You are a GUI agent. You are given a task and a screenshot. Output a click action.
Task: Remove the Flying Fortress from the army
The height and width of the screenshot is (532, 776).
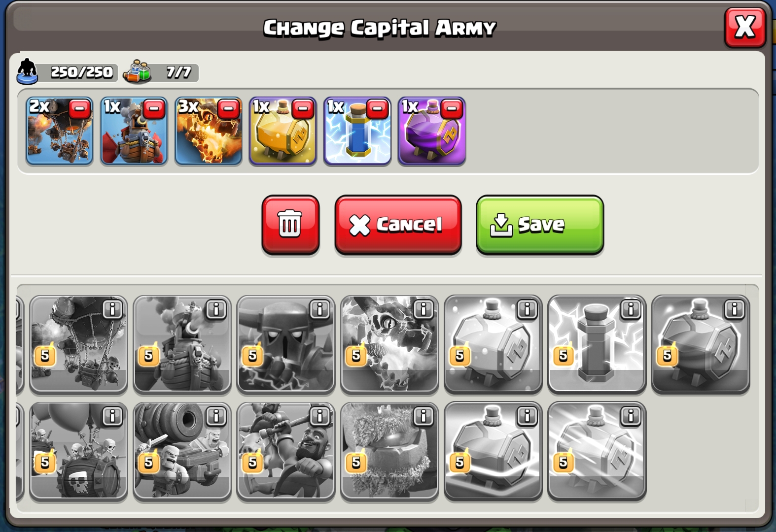[x=154, y=109]
